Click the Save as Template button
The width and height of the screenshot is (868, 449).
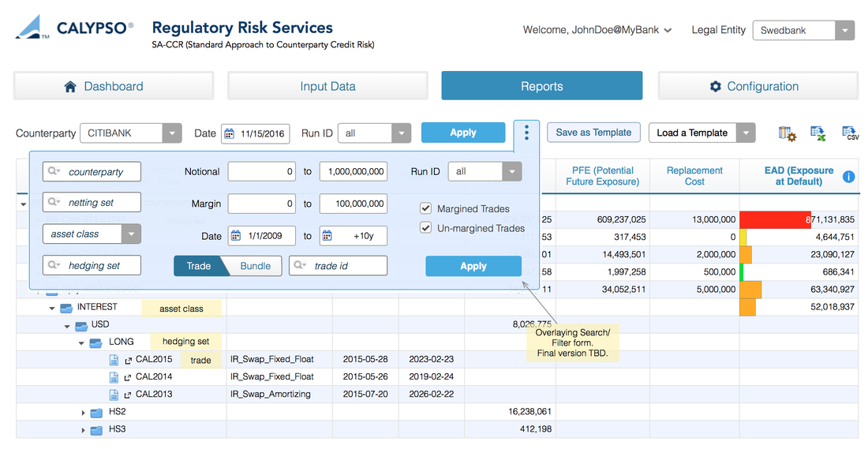point(593,133)
